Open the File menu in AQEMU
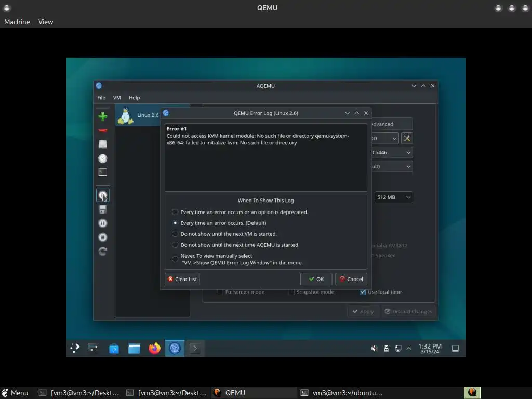Viewport: 532px width, 399px height. coord(101,97)
